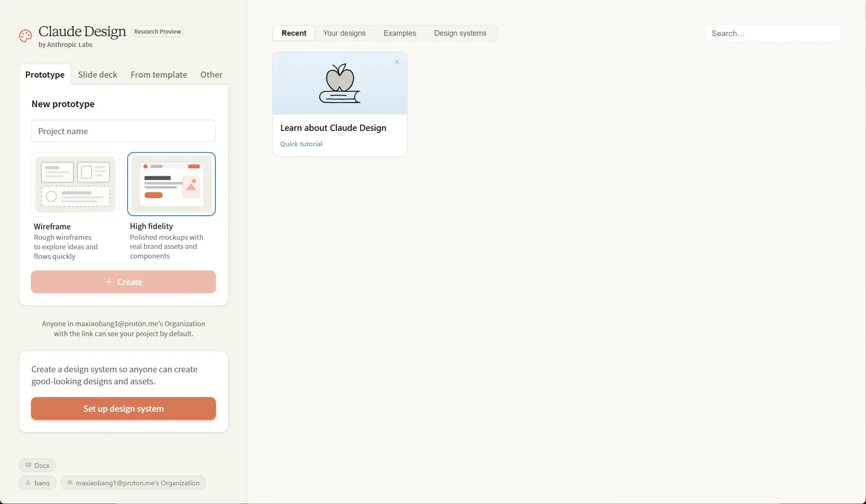
Task: Dismiss the tutorial card with X icon
Action: (x=397, y=62)
